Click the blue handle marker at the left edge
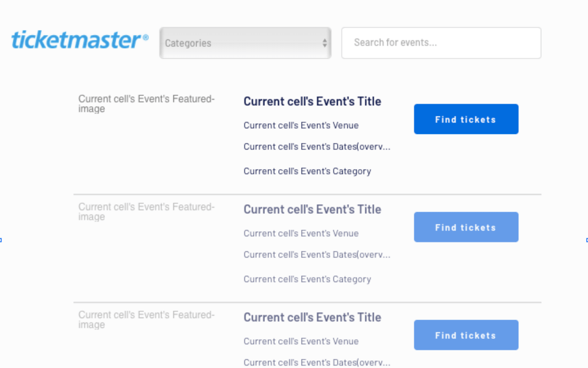This screenshot has width=588, height=368. [x=1, y=240]
